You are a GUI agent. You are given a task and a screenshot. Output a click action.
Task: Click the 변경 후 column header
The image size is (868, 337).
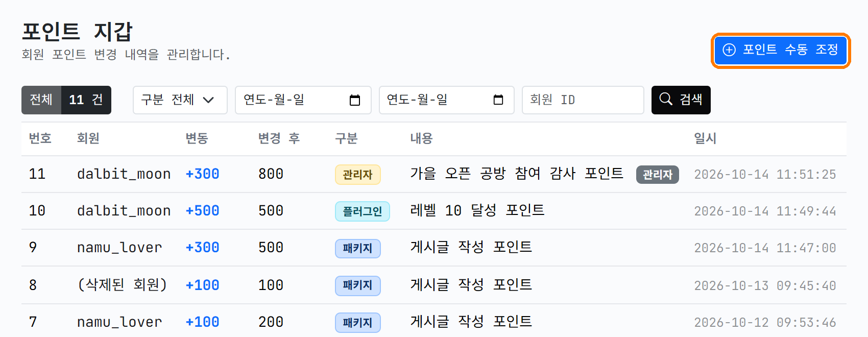[x=279, y=138]
